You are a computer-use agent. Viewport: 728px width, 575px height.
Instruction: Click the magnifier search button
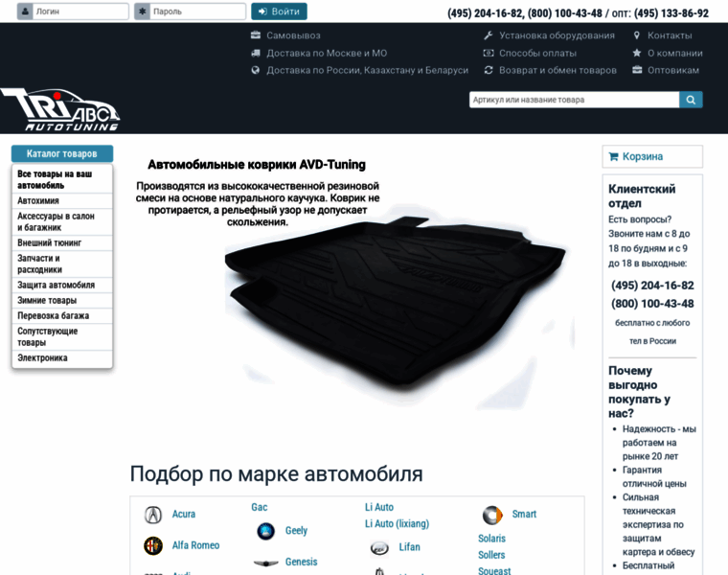pyautogui.click(x=691, y=100)
